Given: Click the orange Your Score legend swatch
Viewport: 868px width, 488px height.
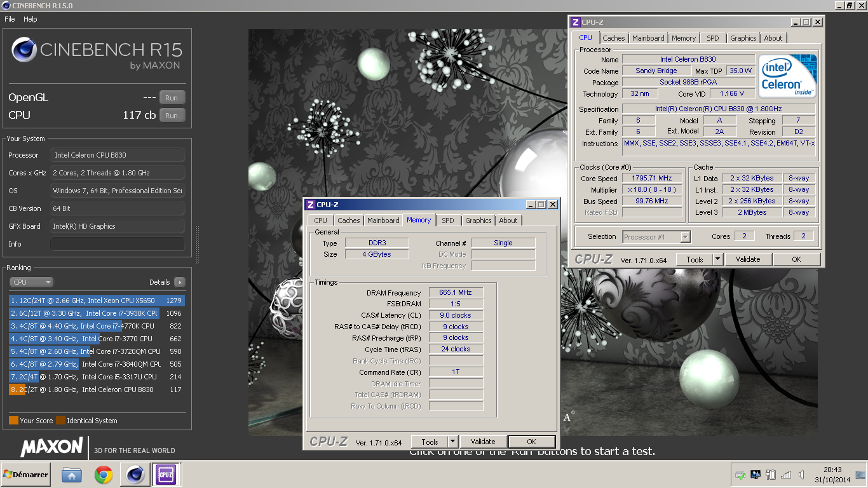Looking at the screenshot, I should [x=13, y=421].
